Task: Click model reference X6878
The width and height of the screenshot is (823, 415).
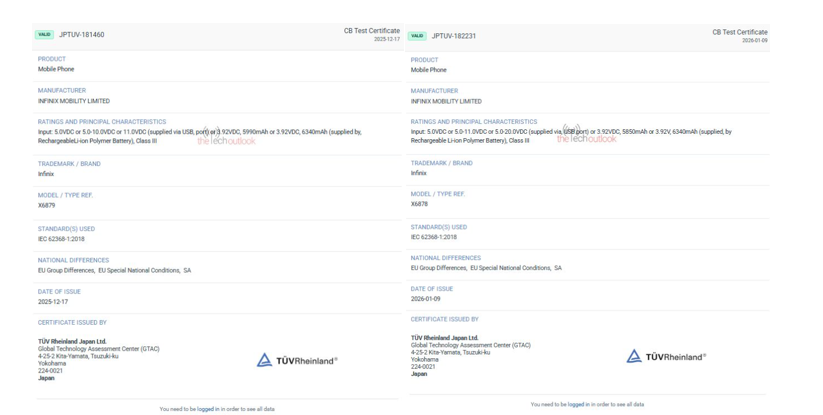Action: tap(419, 204)
